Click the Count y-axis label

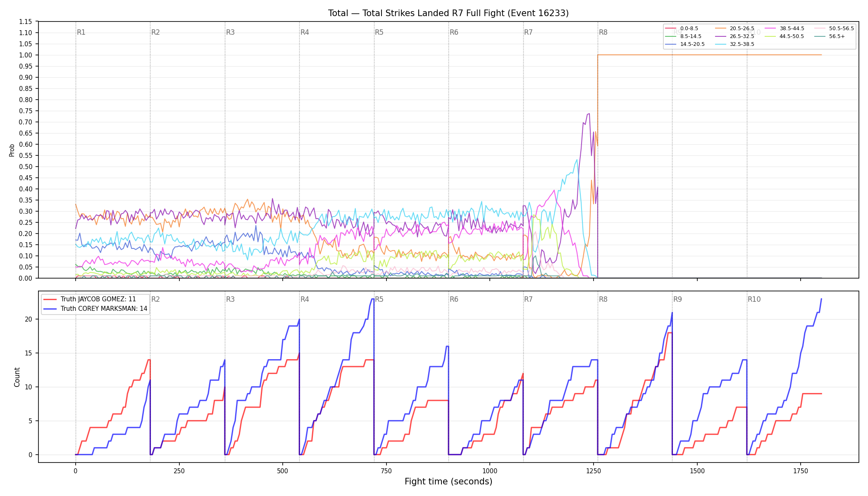[x=17, y=377]
